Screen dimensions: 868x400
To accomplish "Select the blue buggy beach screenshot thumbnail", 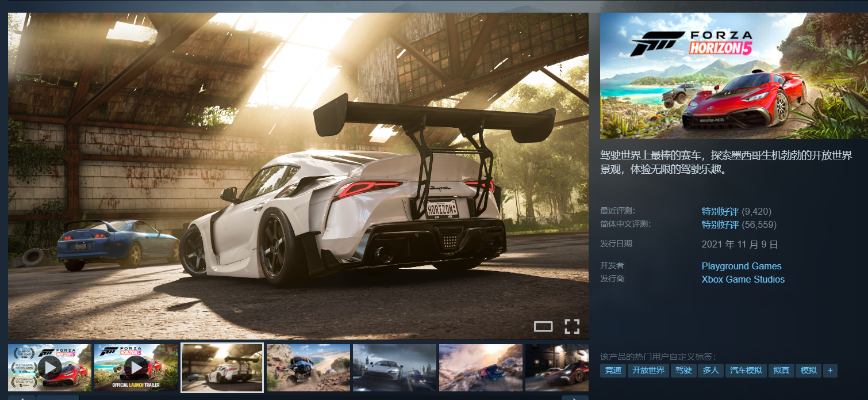I will click(x=308, y=367).
